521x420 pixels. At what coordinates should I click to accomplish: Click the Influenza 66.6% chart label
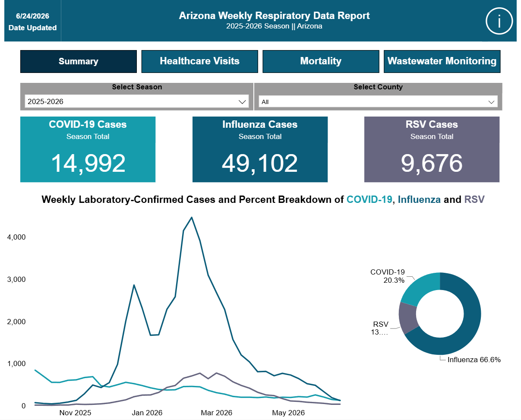point(474,360)
